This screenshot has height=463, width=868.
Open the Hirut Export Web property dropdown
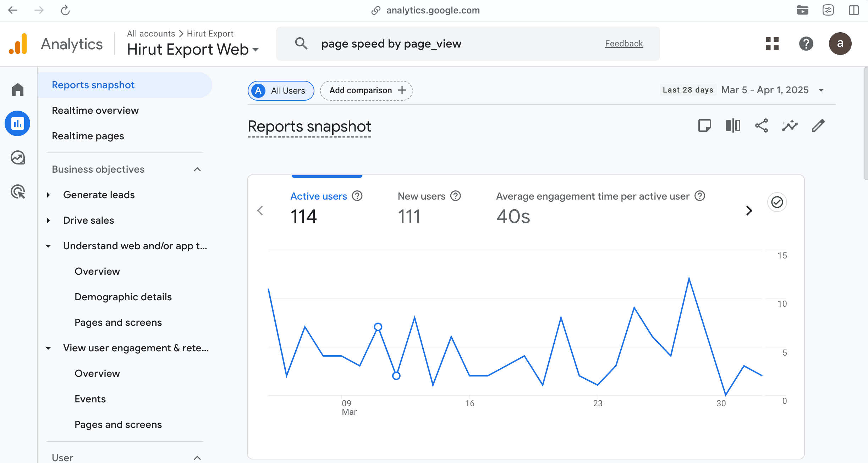(193, 49)
